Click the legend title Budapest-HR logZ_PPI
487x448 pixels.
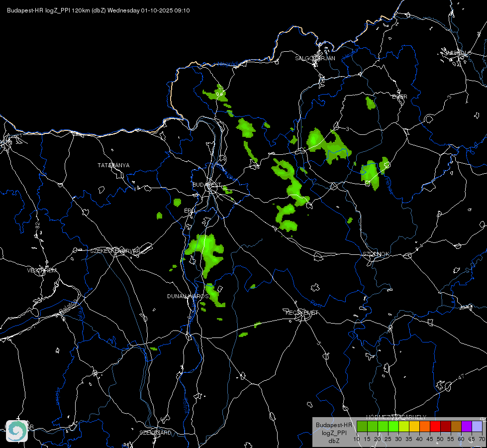point(334,429)
